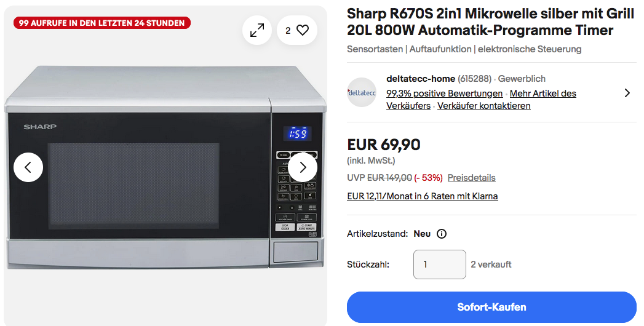Click the EUR 69,90 price
The image size is (644, 326).
(x=384, y=145)
